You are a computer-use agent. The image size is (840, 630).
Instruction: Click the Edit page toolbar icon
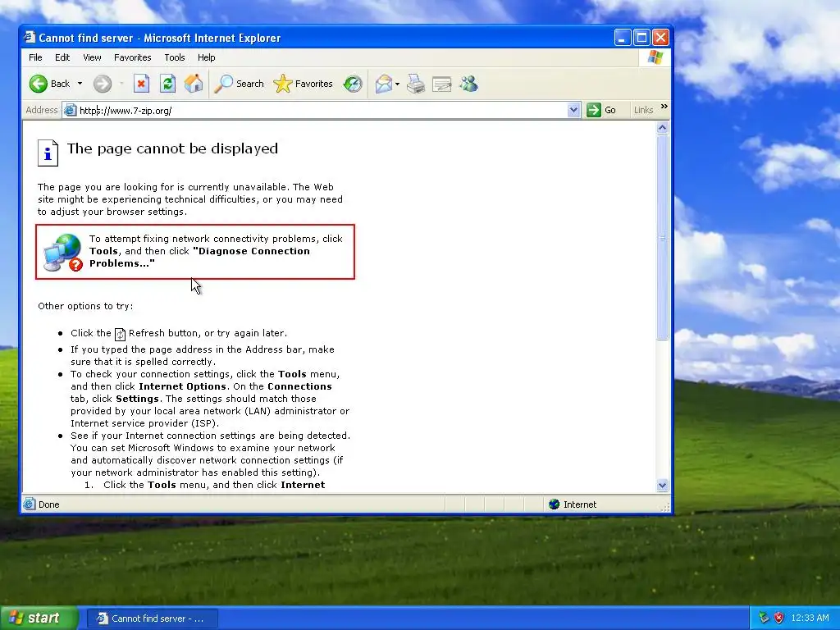[x=442, y=84]
